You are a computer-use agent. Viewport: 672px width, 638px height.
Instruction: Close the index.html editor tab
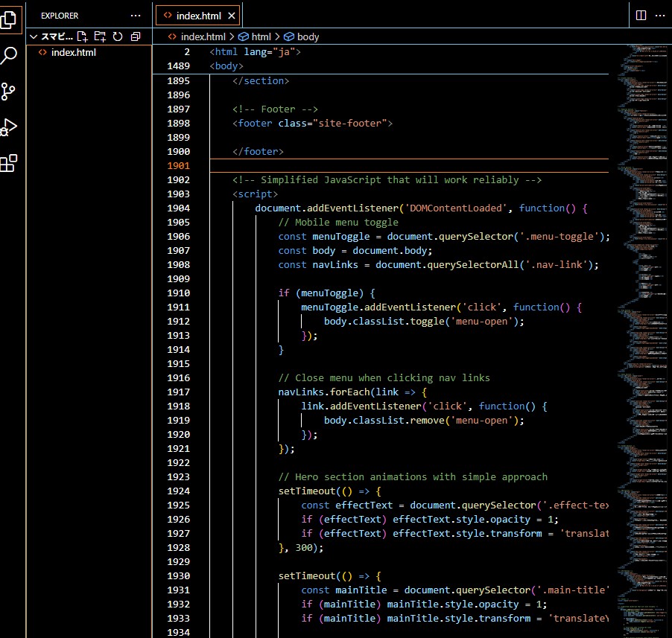[x=232, y=16]
